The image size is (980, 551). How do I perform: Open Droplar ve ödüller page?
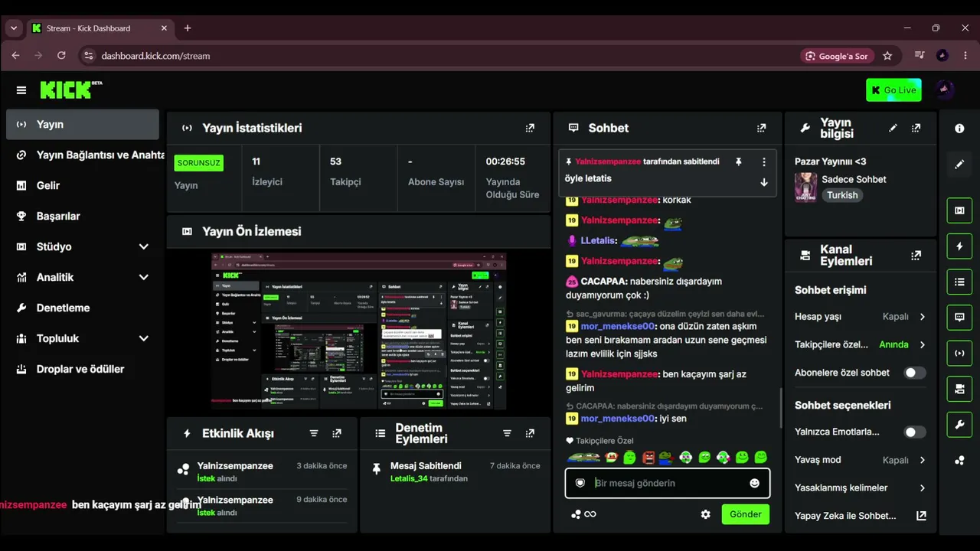point(83,369)
